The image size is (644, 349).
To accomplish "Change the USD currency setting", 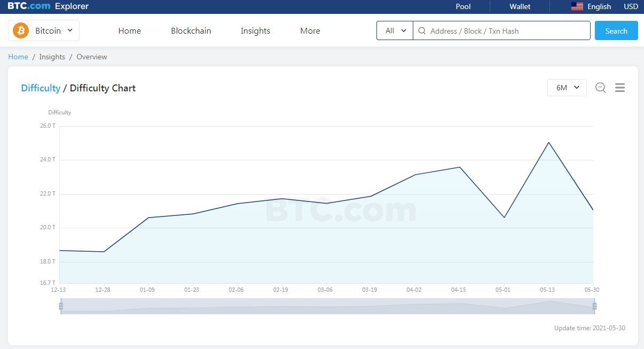I will (x=631, y=6).
